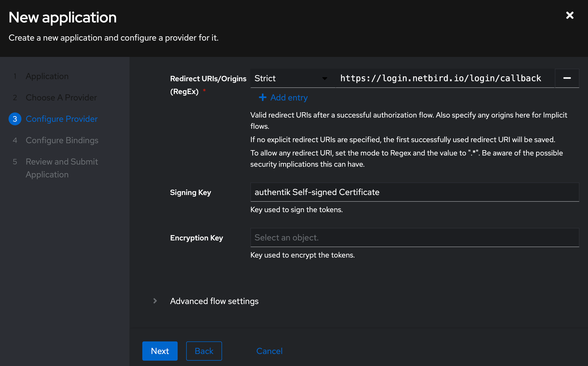Select the Choose A Provider step
This screenshot has width=588, height=366.
click(61, 98)
